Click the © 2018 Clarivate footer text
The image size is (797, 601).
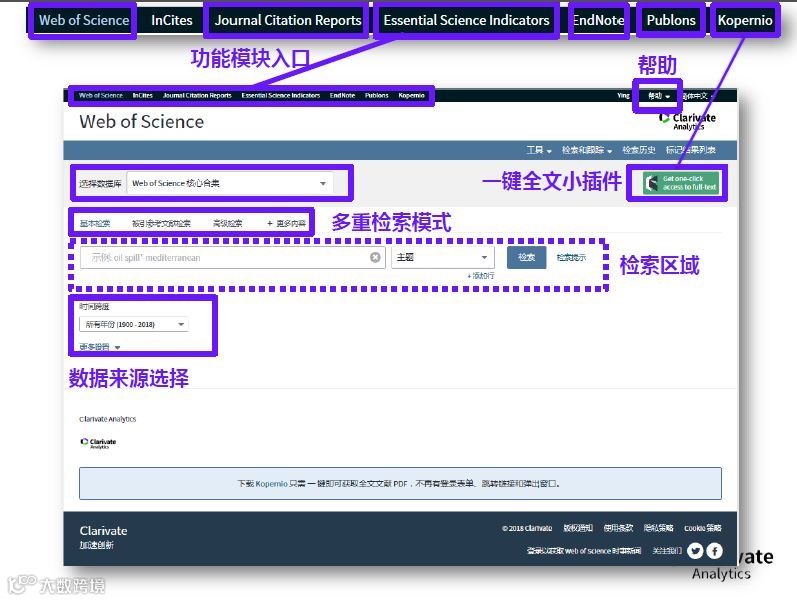click(x=527, y=528)
